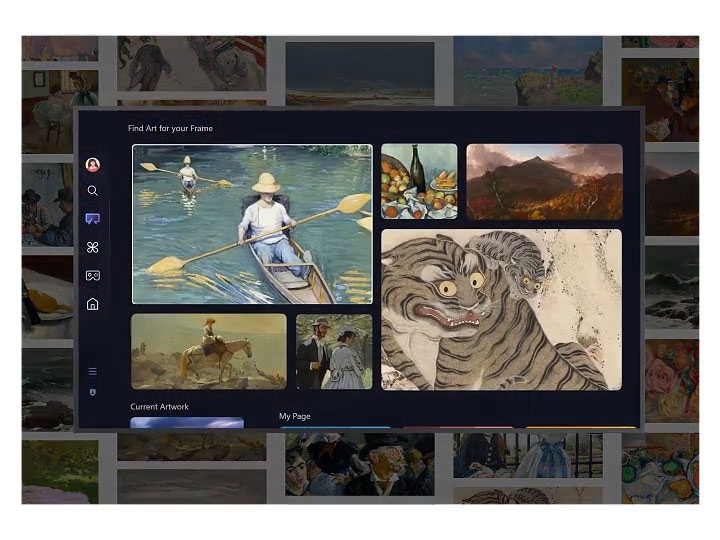
Task: Click the 'Find Art for your Frame' heading
Action: point(170,128)
